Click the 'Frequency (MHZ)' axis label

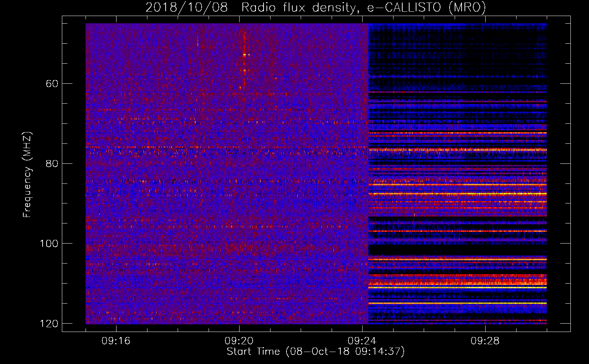pos(28,175)
